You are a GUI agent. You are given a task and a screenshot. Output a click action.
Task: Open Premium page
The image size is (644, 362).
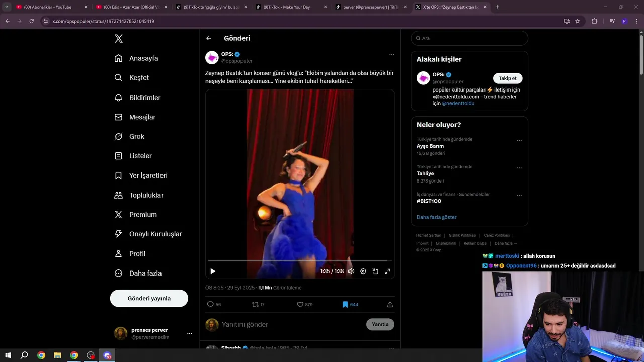click(136, 215)
